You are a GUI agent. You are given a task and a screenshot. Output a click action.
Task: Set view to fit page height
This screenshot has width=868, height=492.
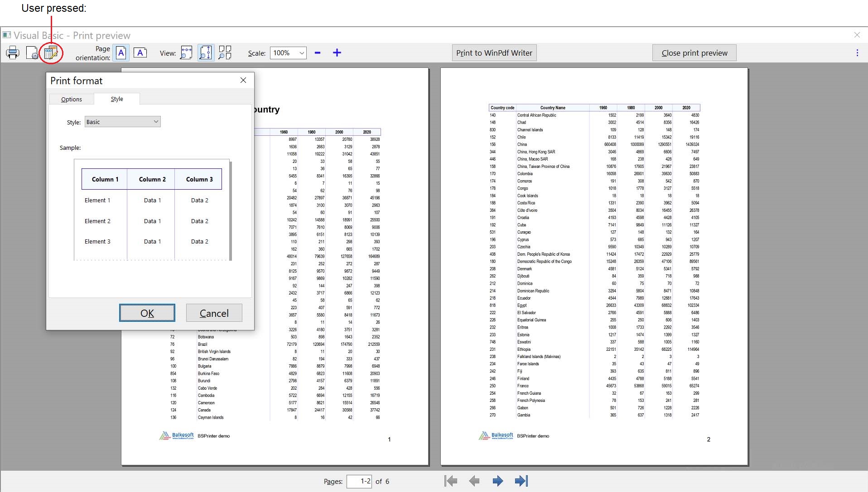point(206,53)
